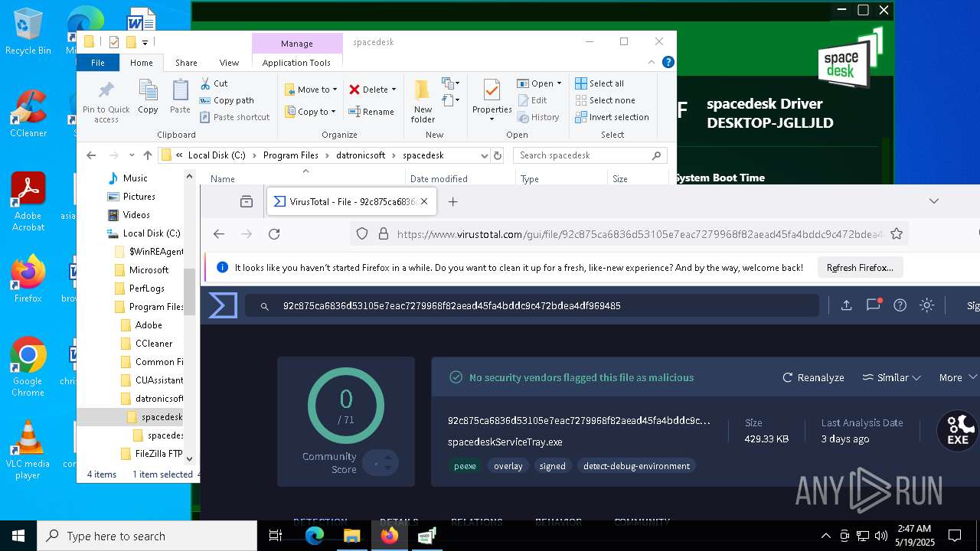
Task: Open Task View on taskbar
Action: (276, 536)
